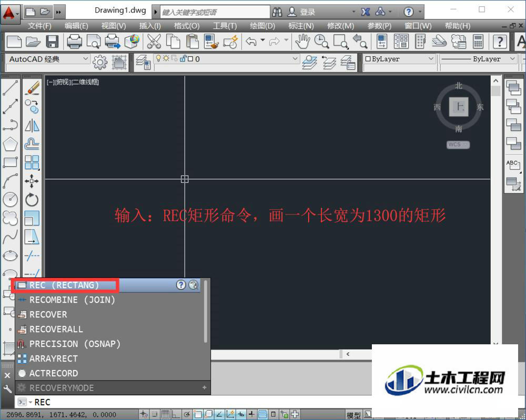This screenshot has width=526, height=420.
Task: Expand the Redo history arrow
Action: point(286,40)
